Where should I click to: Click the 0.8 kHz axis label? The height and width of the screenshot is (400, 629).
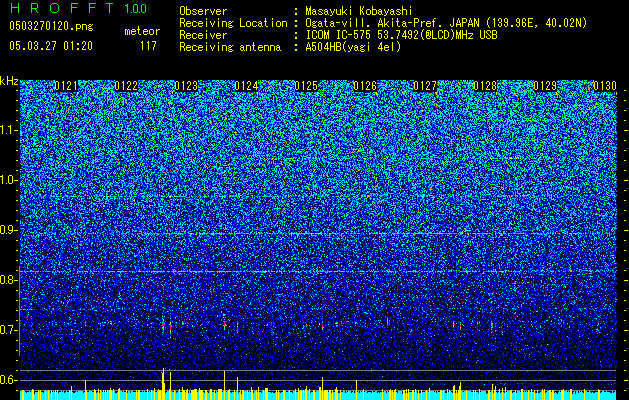[x=9, y=280]
